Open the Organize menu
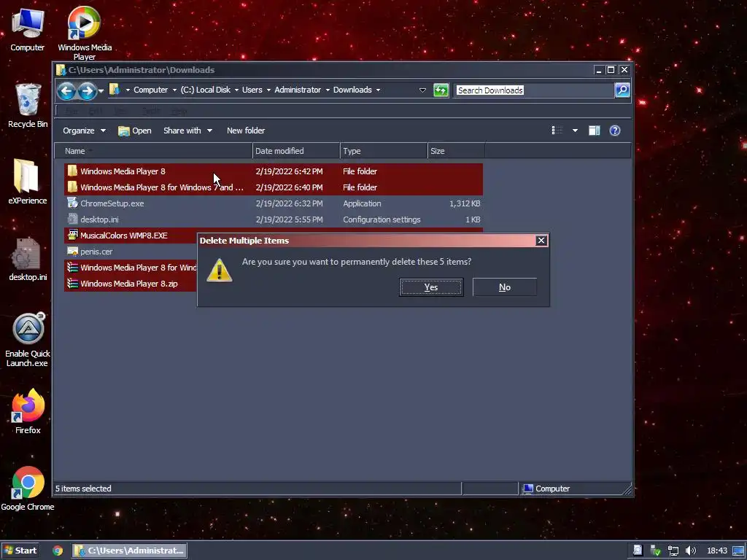 [84, 131]
